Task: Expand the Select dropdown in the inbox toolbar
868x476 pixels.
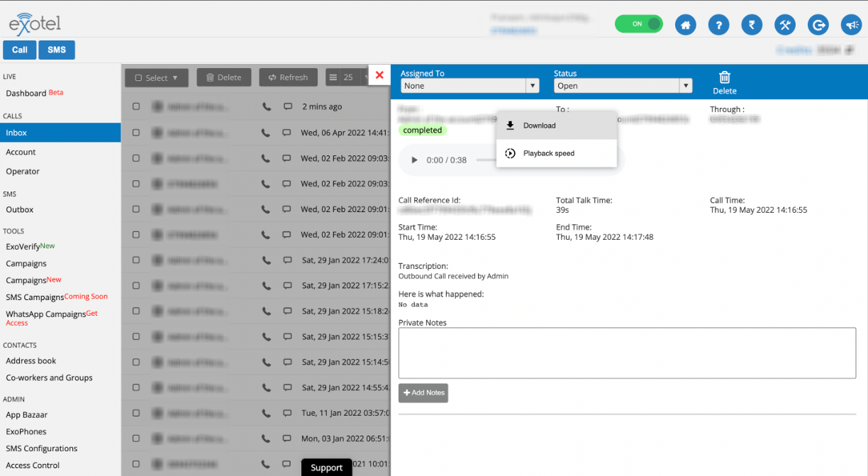Action: click(157, 77)
